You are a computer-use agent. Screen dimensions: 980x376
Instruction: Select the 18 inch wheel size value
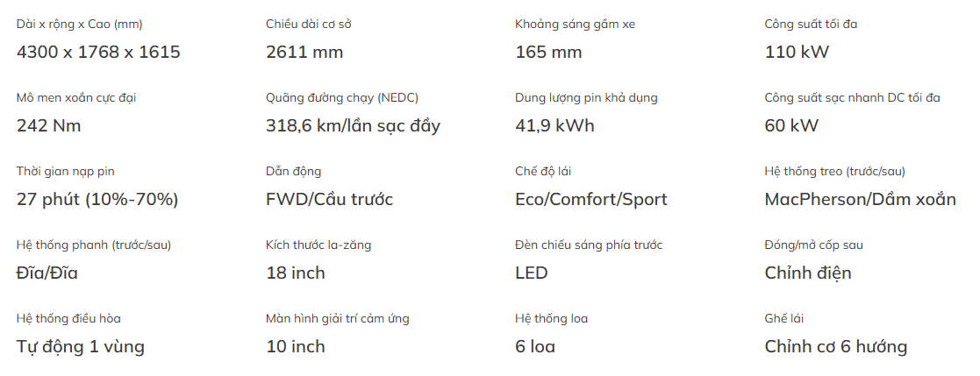click(296, 273)
